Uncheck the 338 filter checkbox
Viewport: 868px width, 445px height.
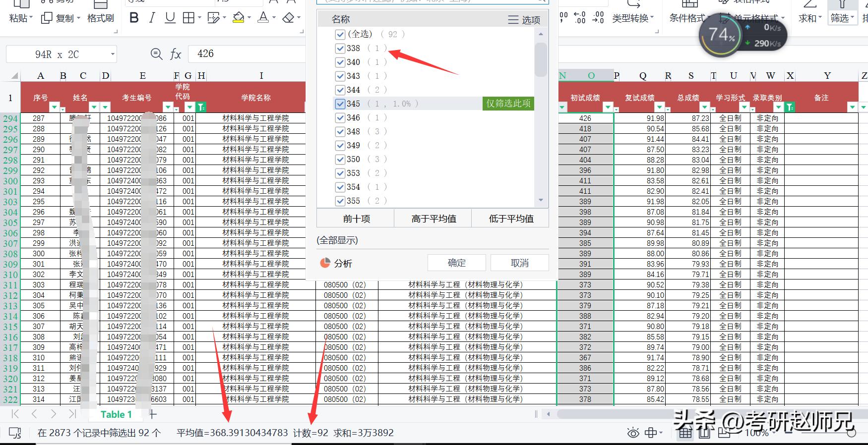pos(340,48)
